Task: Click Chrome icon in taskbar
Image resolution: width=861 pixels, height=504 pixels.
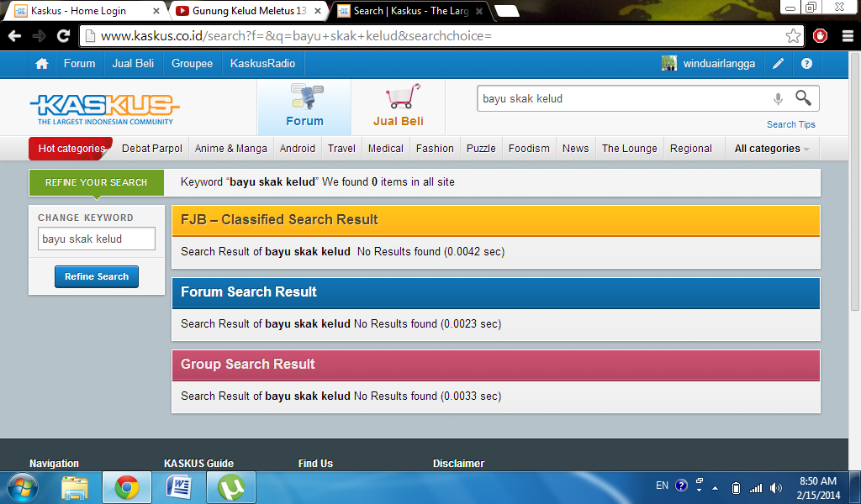Action: (x=127, y=487)
